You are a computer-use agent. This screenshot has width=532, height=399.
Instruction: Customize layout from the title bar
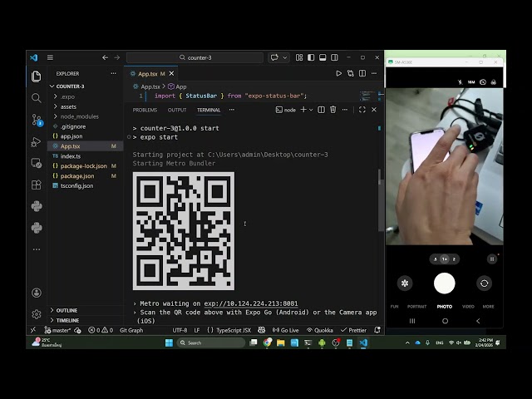tap(299, 57)
